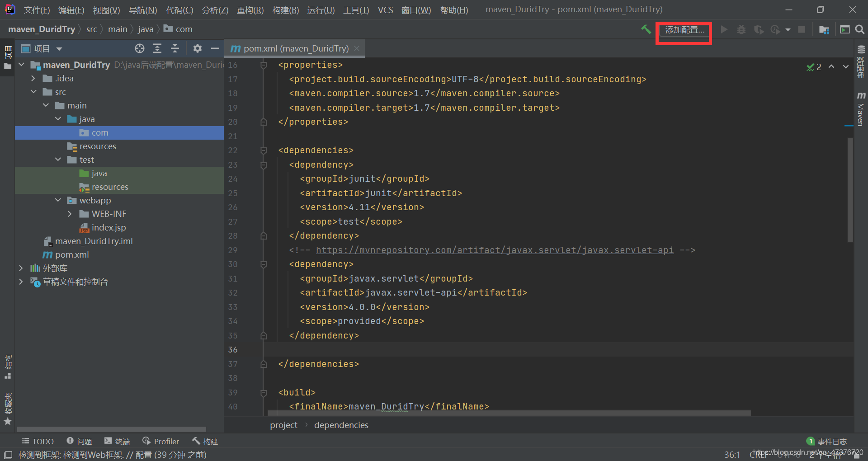Fold the dependencies block at line 22

(264, 151)
